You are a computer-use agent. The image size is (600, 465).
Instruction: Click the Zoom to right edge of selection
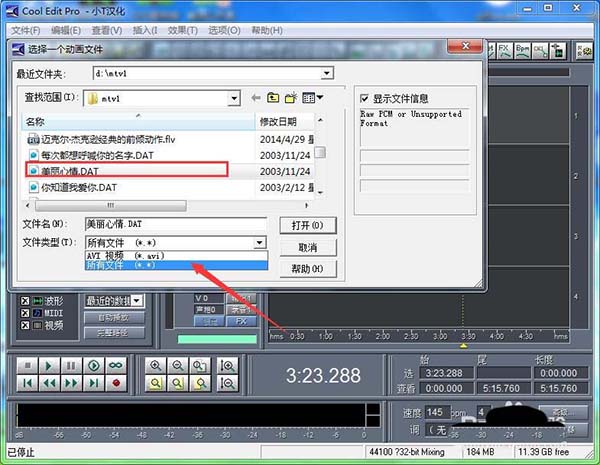pyautogui.click(x=200, y=383)
